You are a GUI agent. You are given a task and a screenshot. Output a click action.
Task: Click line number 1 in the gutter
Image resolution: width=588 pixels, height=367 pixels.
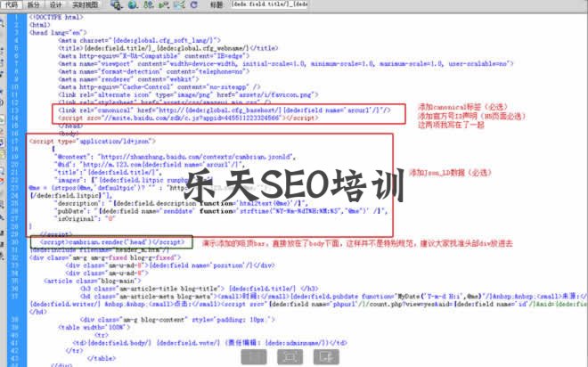(17, 17)
